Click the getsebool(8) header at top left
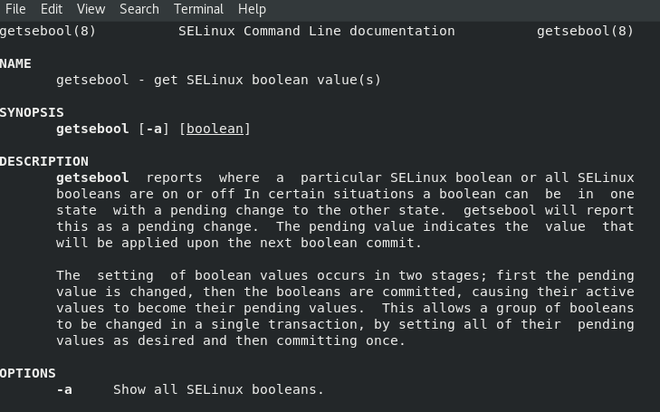 (x=48, y=31)
